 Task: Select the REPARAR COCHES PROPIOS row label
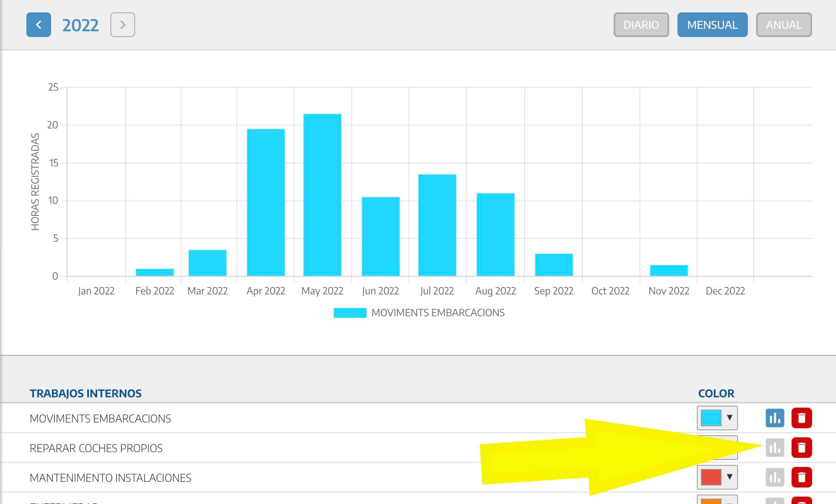(96, 448)
